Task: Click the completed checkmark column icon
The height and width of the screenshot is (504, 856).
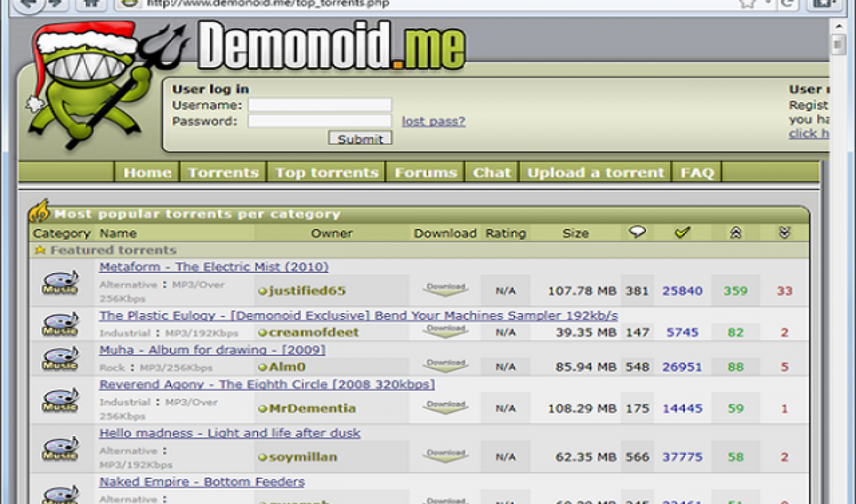Action: 683,232
